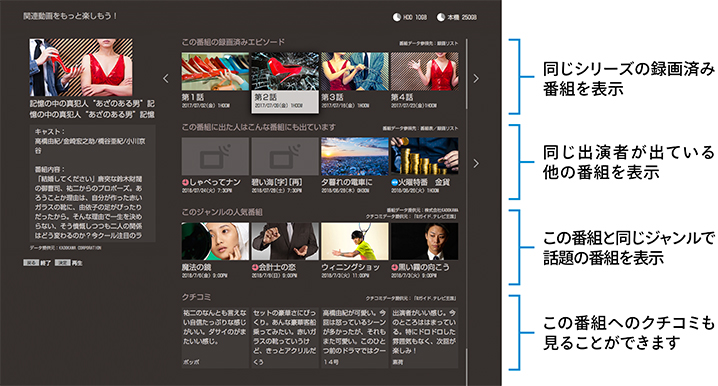Select placeholder TV thumbnail for 碧い海
718x386 pixels.
pyautogui.click(x=285, y=157)
